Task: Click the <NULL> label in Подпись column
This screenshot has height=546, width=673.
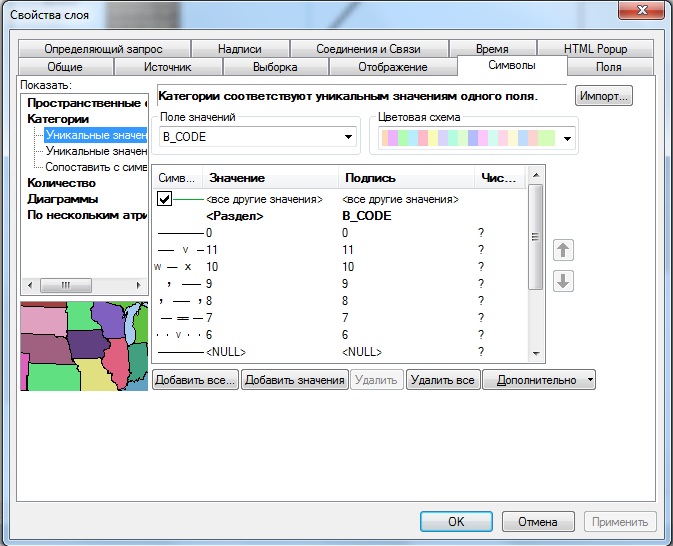Action: point(362,352)
